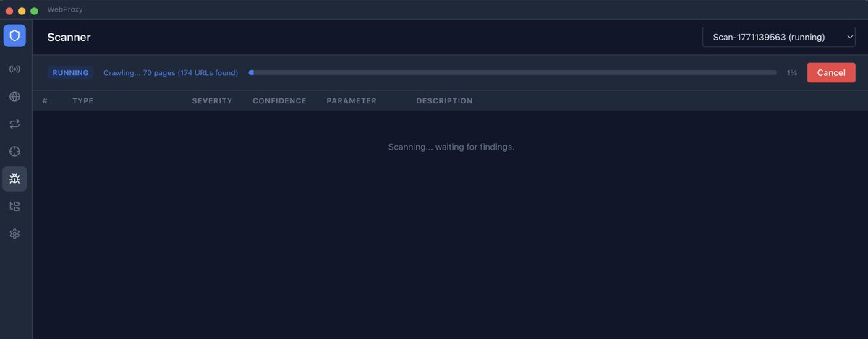Click the 1% progress percentage
Screen dimensions: 868x339
coord(792,73)
